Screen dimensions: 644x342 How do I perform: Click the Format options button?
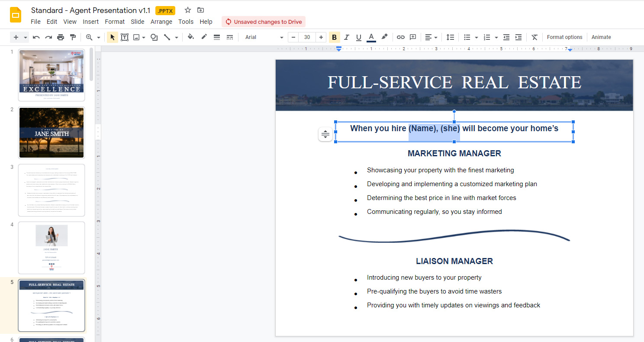564,37
